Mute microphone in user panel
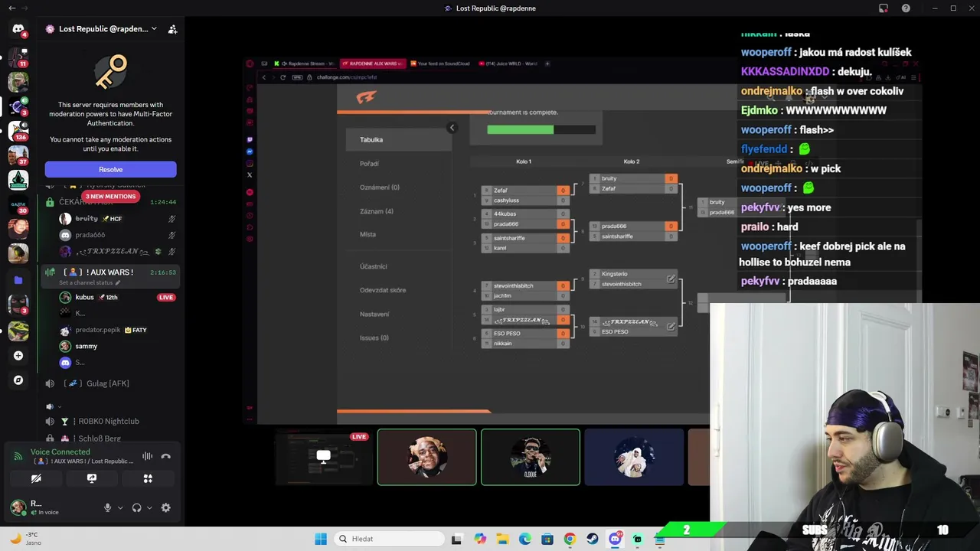 coord(107,507)
